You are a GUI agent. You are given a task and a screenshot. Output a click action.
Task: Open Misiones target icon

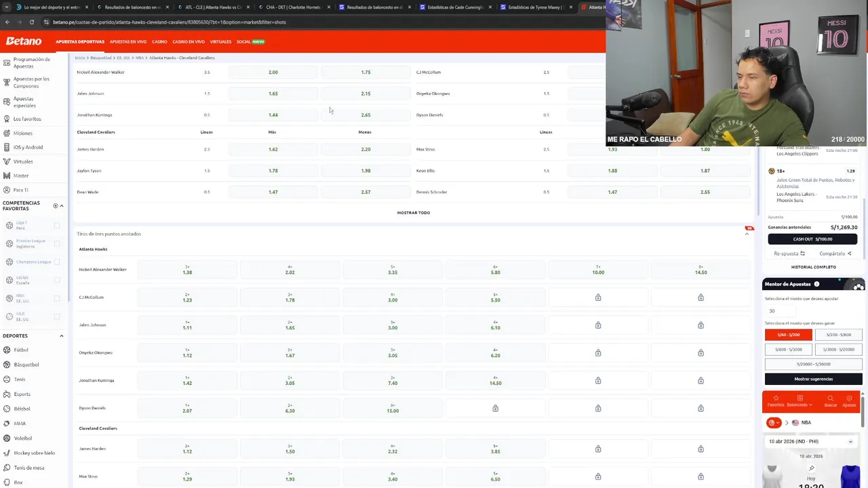(x=6, y=133)
